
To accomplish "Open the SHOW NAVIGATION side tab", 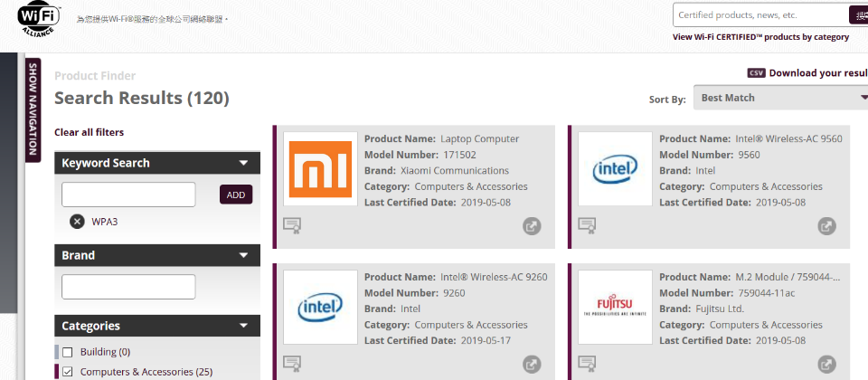I will (x=33, y=109).
